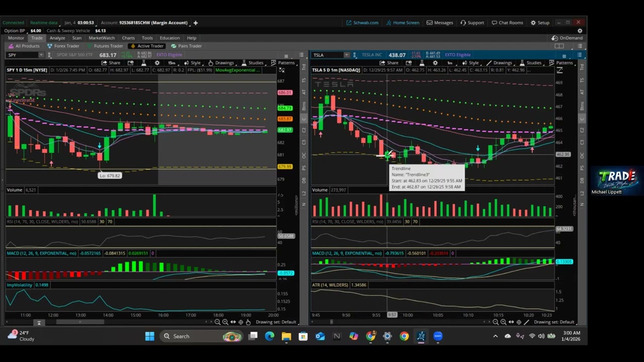This screenshot has width=644, height=362.
Task: Open Messages from the top bar
Action: click(440, 23)
